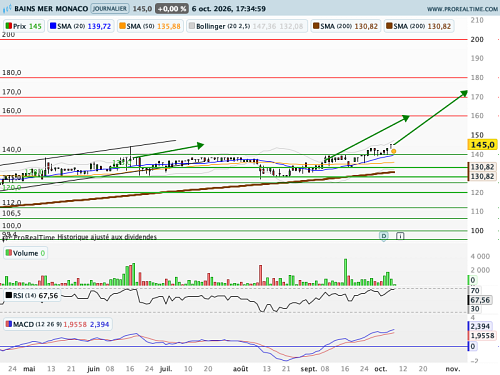Click the 'juil.' date axis label
Screen dimensions: 500x375
[x=166, y=369]
